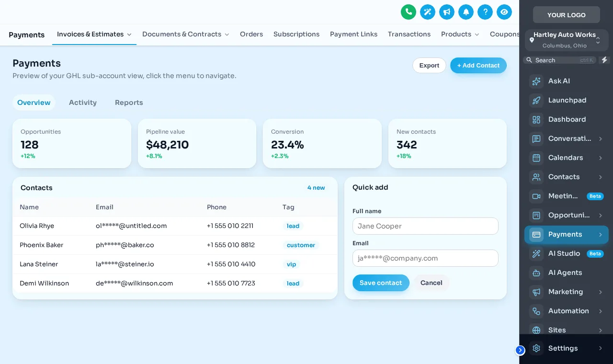Focus the Full name input field
This screenshot has width=613, height=364.
pyautogui.click(x=425, y=226)
